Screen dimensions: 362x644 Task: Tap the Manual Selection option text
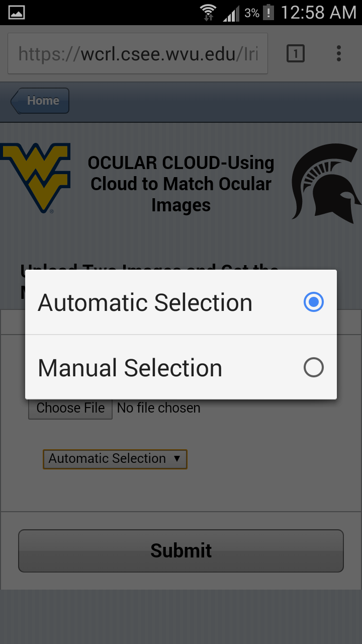coord(130,368)
